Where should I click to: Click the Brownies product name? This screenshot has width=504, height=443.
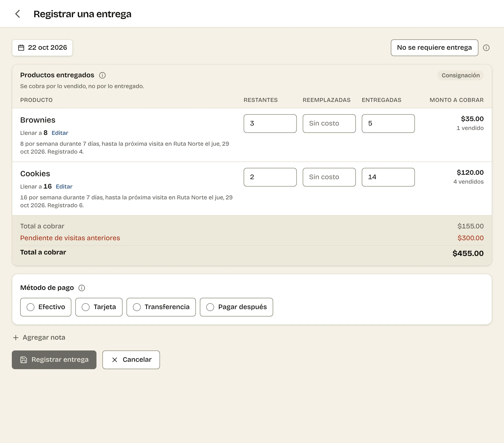click(38, 120)
